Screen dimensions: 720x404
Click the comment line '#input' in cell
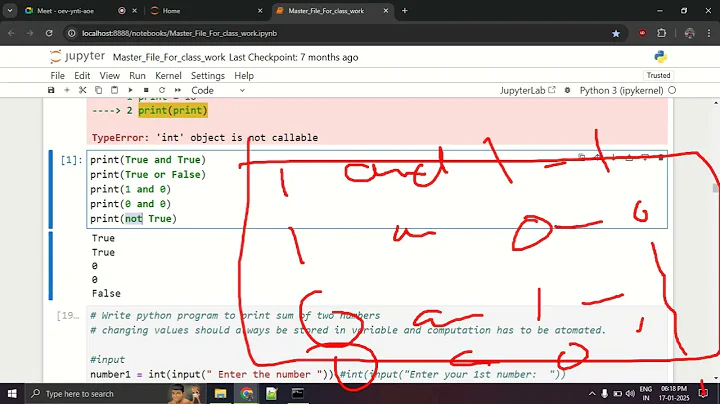click(107, 359)
